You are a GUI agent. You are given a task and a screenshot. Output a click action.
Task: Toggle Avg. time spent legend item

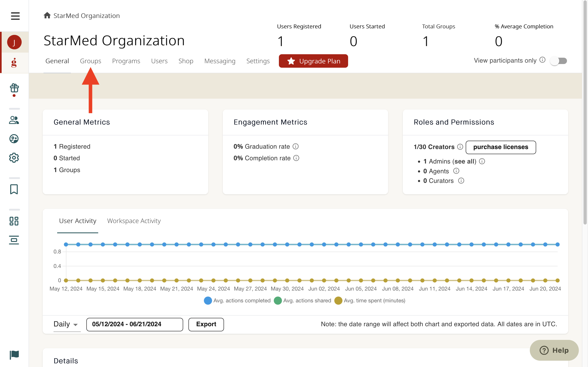(x=370, y=301)
